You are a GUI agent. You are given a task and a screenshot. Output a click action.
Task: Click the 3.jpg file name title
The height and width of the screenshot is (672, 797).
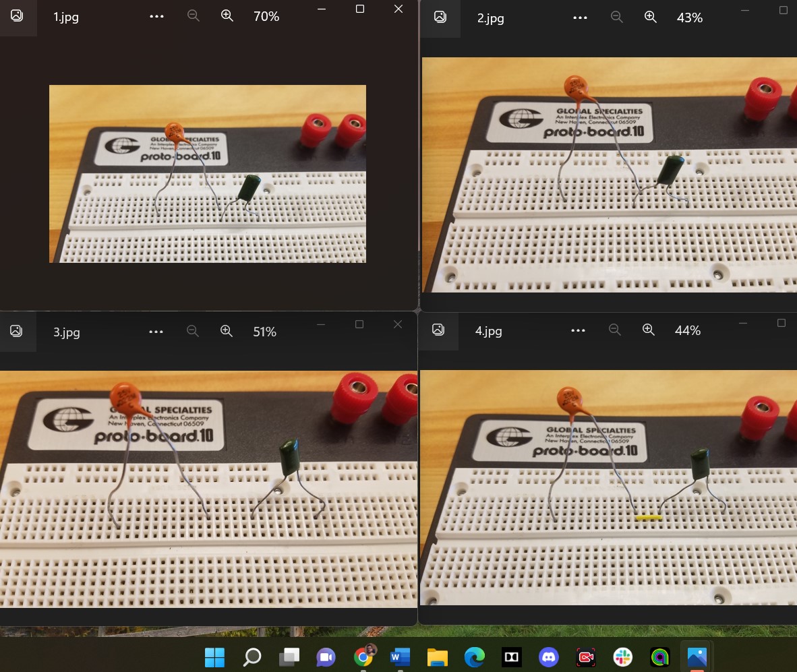(x=67, y=332)
